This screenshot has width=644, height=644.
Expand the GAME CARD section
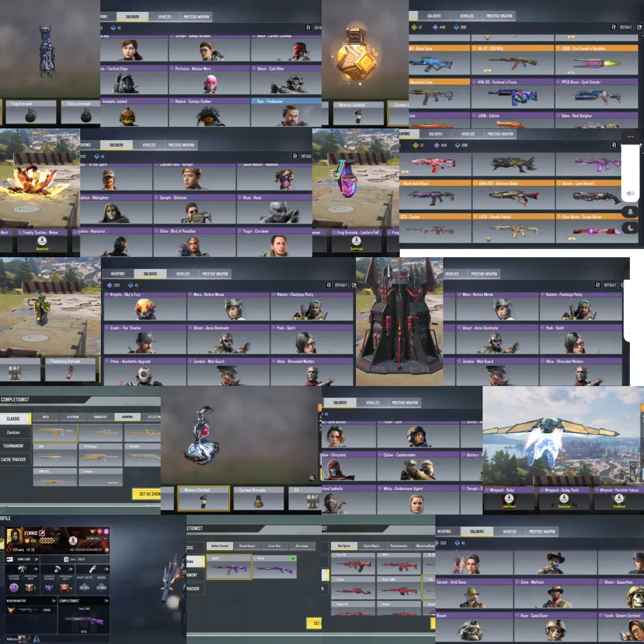[22, 559]
